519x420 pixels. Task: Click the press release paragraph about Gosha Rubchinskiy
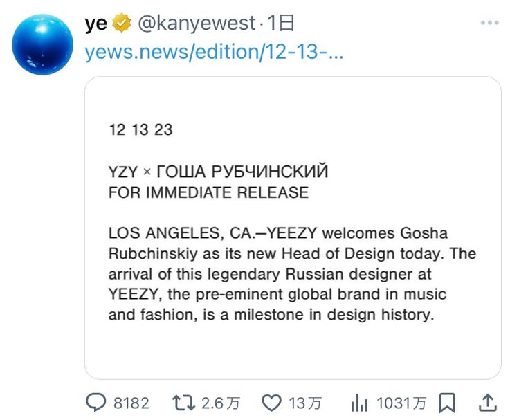click(x=292, y=273)
